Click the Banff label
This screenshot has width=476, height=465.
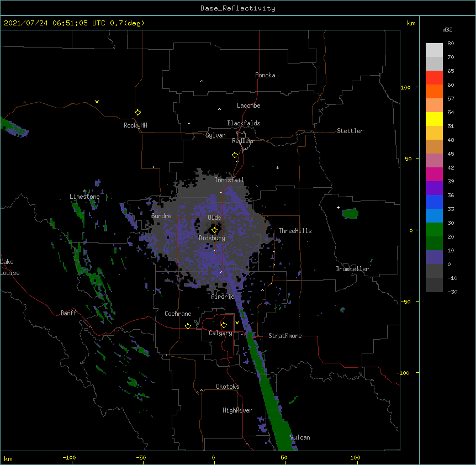coord(68,313)
